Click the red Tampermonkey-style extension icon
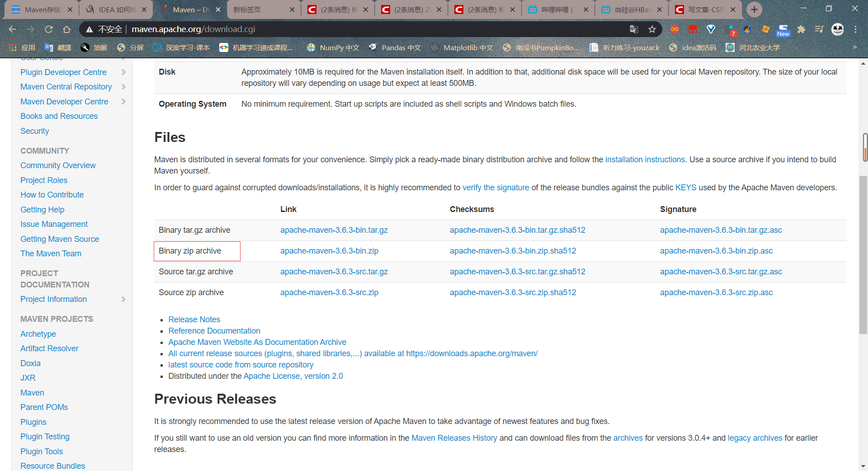The image size is (868, 471). [693, 29]
